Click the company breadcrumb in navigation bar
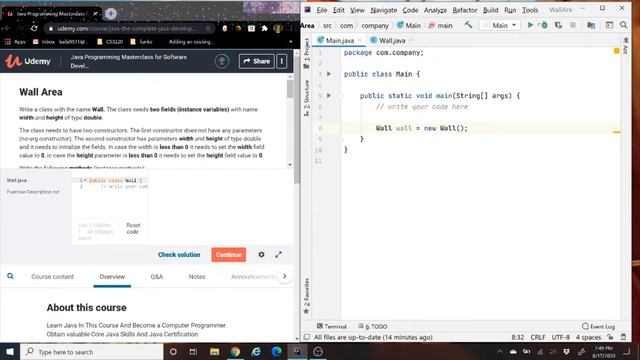Screen dimensions: 640x360 click(375, 25)
